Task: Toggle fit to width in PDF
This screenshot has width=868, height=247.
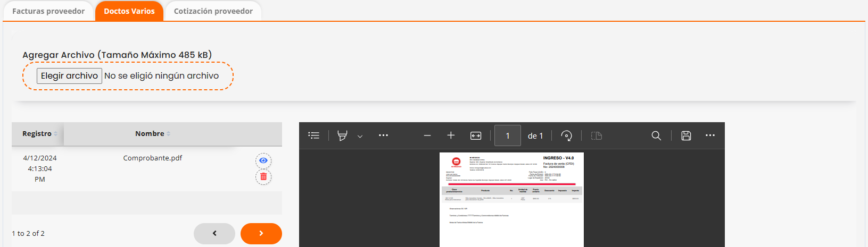Action: click(x=476, y=135)
